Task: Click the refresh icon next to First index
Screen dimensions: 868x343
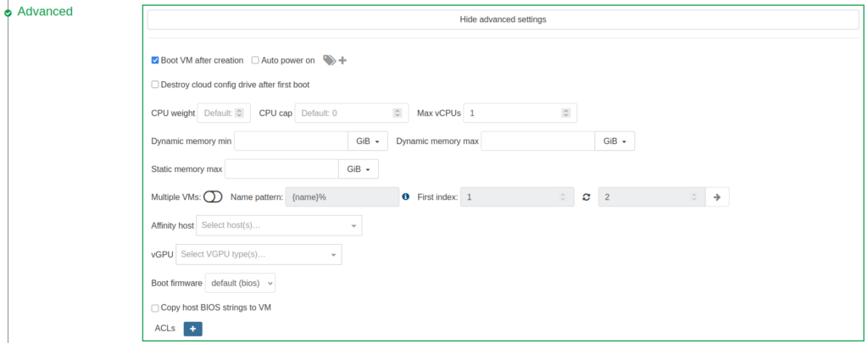Action: tap(586, 196)
